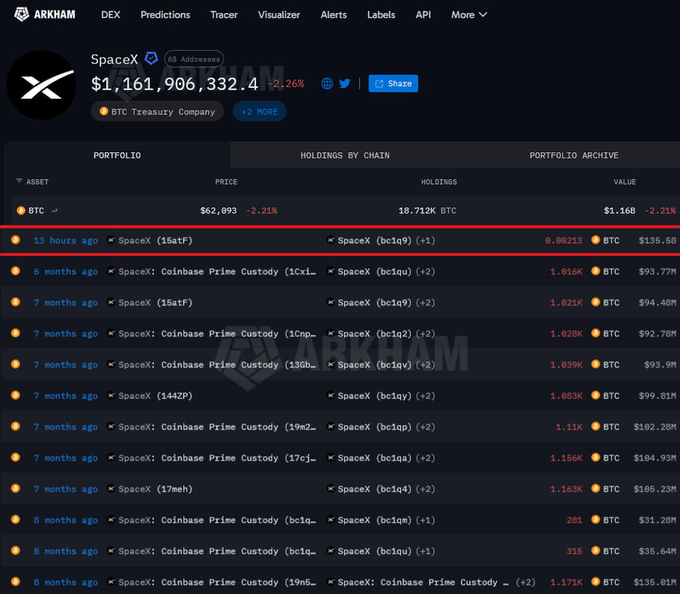Open the Alerts page
Viewport: 680px width, 594px height.
[x=333, y=15]
